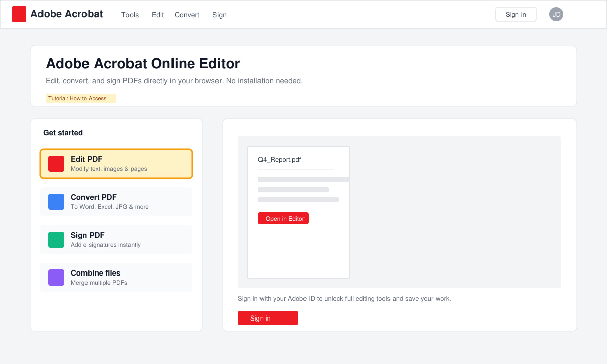Click the blue Convert PDF icon
Screen dimensions: 607x364
(x=56, y=202)
